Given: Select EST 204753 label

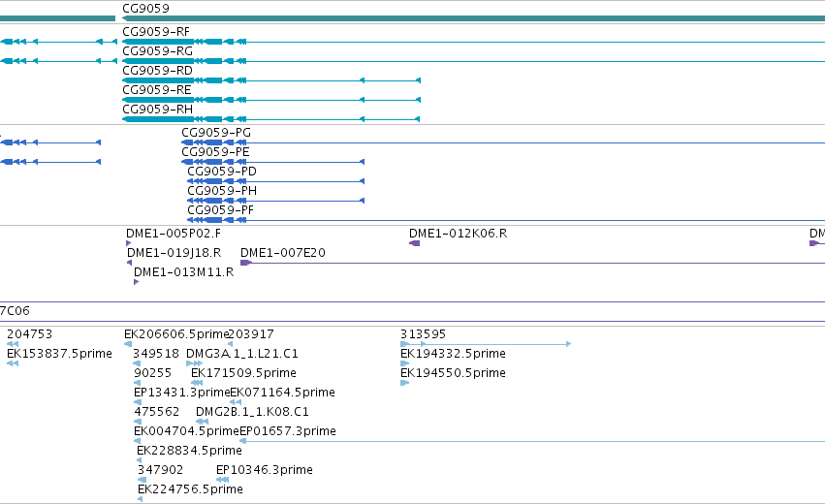Looking at the screenshot, I should pos(29,334).
